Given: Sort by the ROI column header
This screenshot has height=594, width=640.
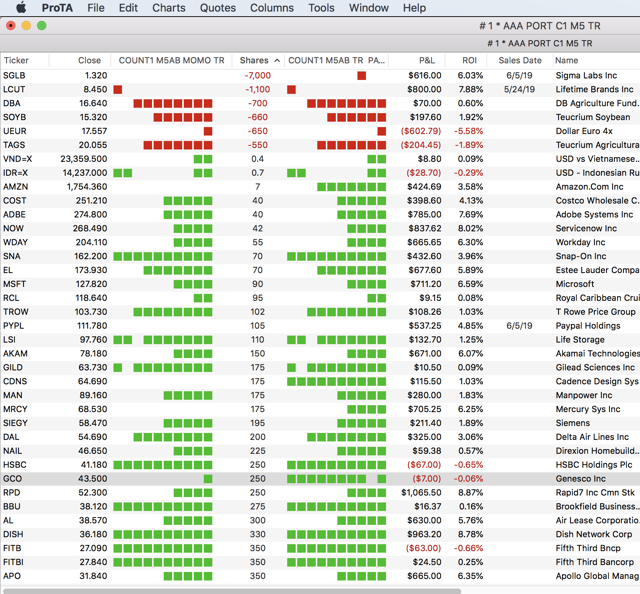Looking at the screenshot, I should [469, 60].
